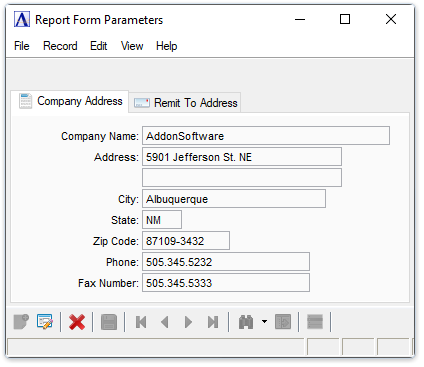This screenshot has height=367, width=424.
Task: Go to first record arrow icon
Action: (141, 322)
